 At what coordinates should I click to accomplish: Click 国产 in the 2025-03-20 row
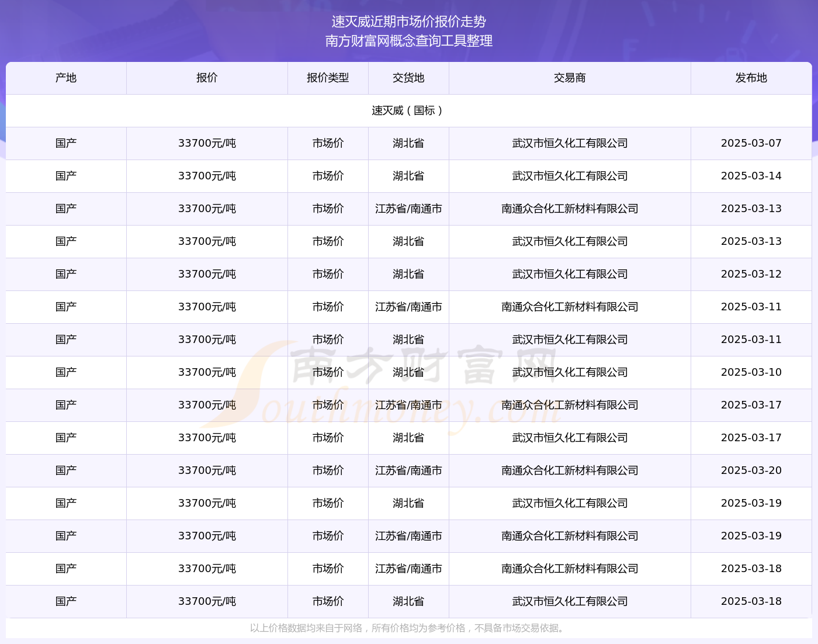(66, 470)
